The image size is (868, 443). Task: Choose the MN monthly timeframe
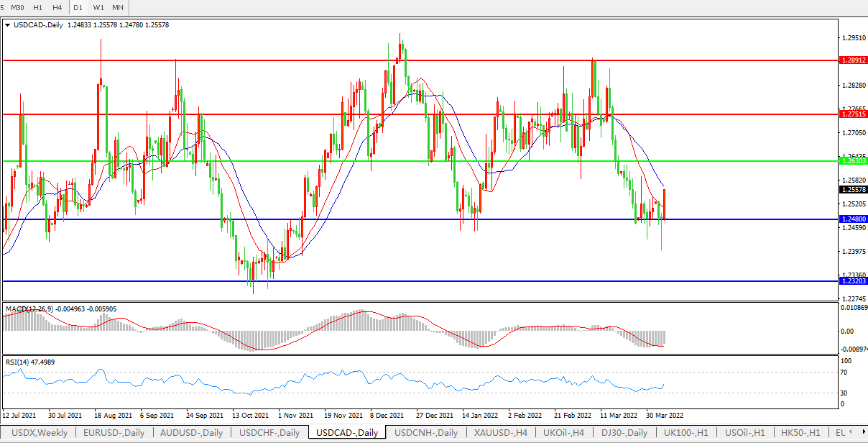point(118,7)
